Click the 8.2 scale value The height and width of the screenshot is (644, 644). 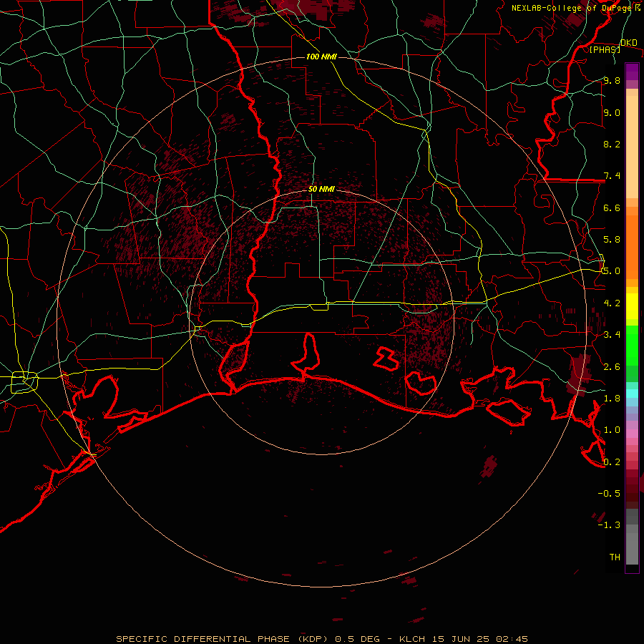[x=612, y=144]
